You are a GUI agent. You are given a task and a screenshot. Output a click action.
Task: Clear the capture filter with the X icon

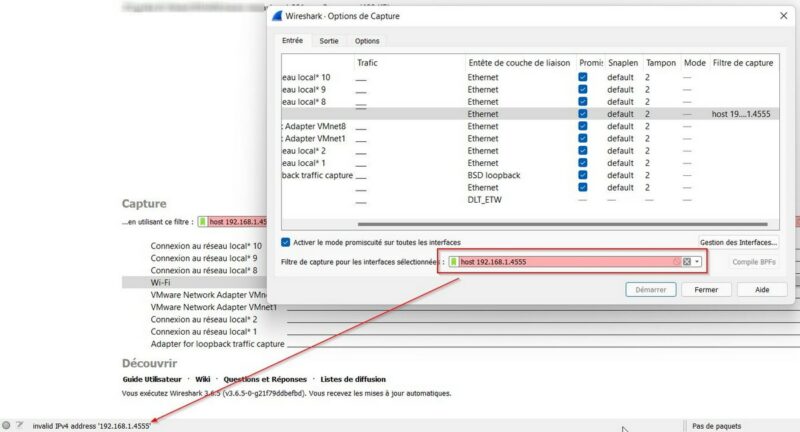(x=687, y=262)
